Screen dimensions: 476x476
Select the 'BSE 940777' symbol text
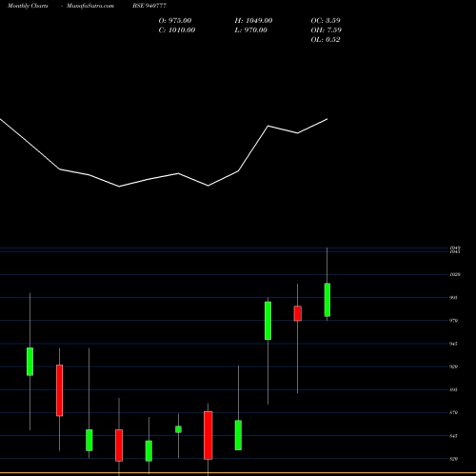(149, 6)
